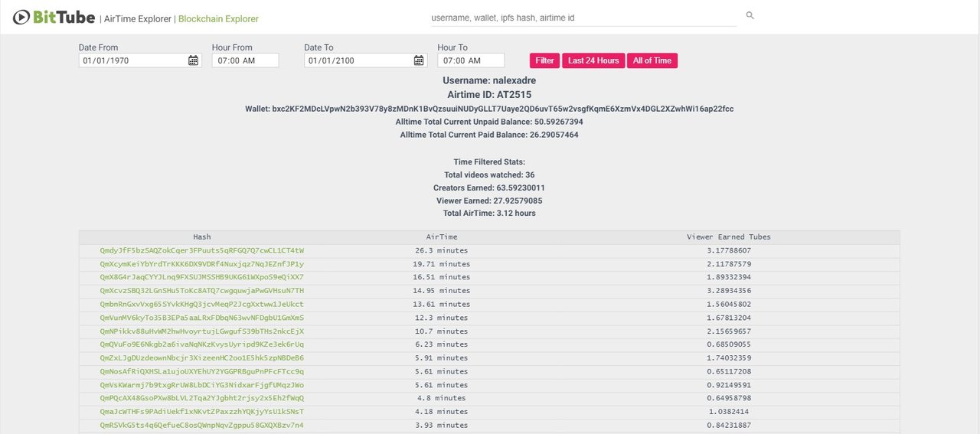
Task: Click the 4.8 minutes airtime cell
Action: [442, 398]
